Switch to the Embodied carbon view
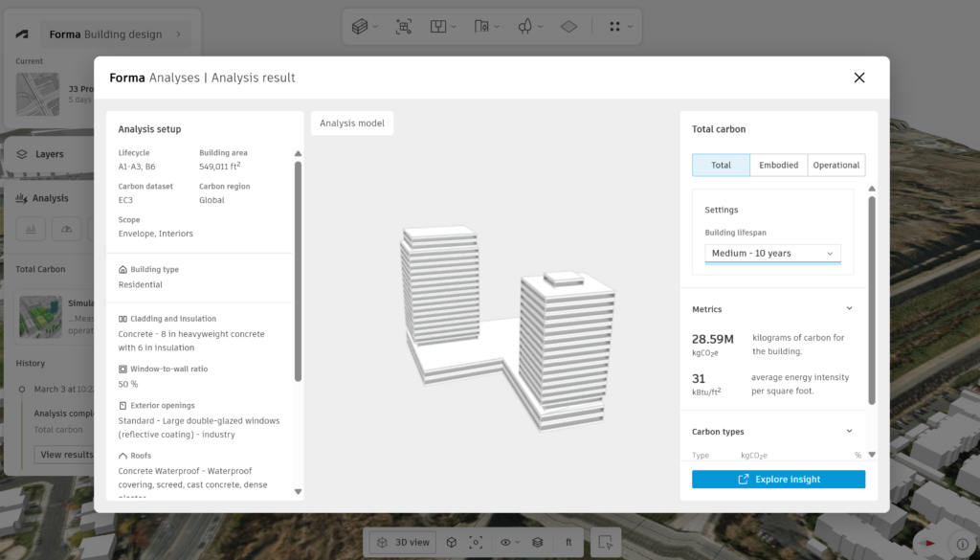980x560 pixels. pyautogui.click(x=778, y=166)
